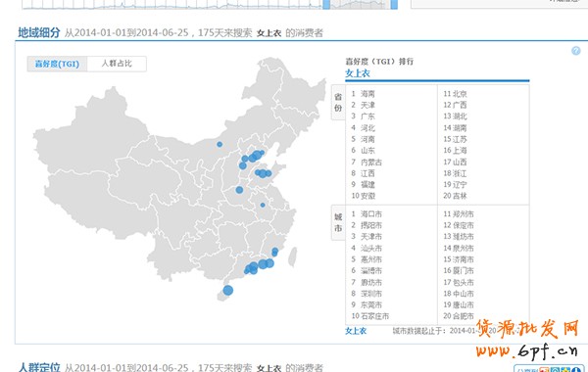The height and width of the screenshot is (372, 588).
Task: Select city rank 15 济南市
Action: coord(459,259)
